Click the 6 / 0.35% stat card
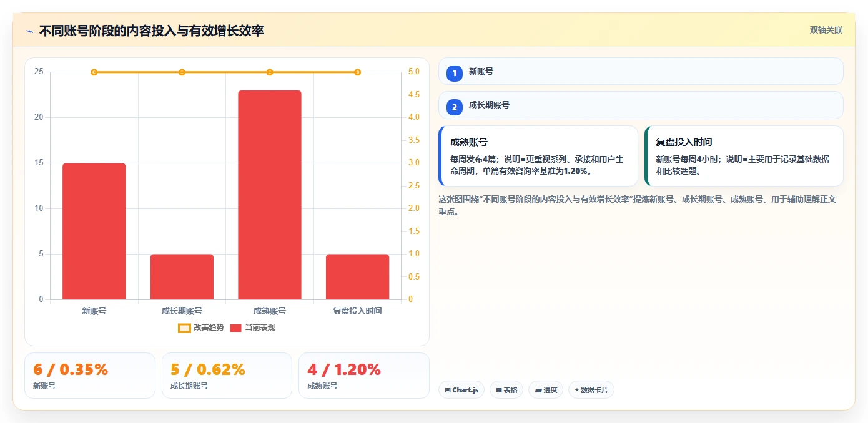The height and width of the screenshot is (423, 868). (x=90, y=376)
